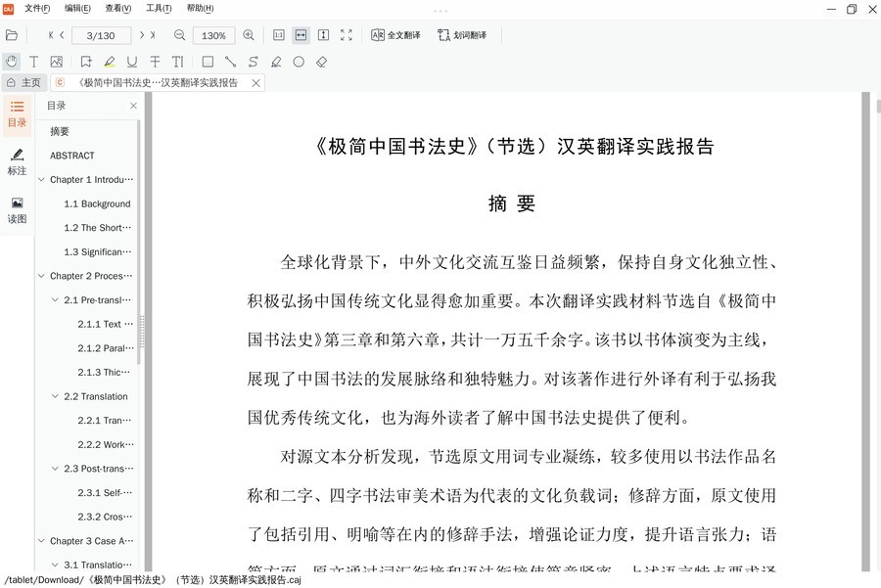
Task: Switch to the 主页 tab
Action: (24, 82)
